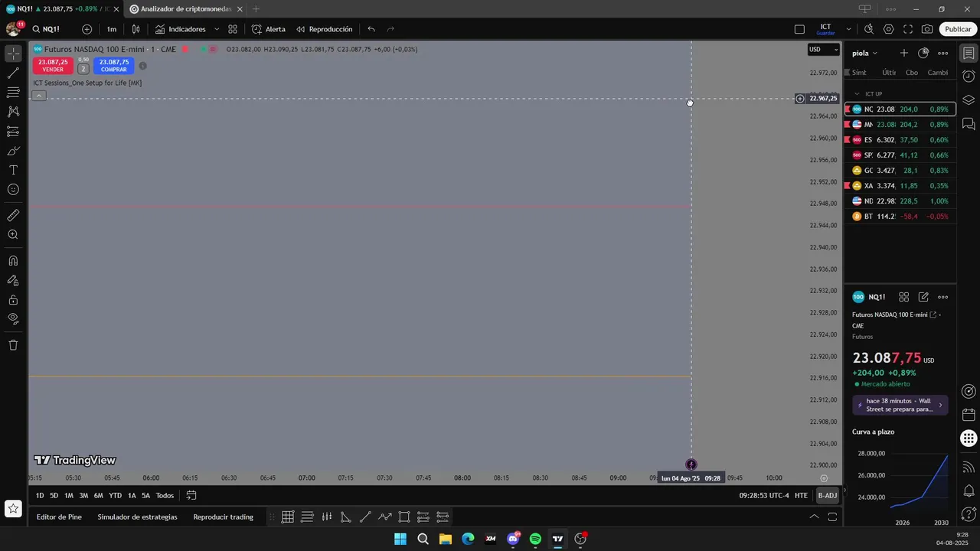Undo the last chart action
Screen dimensions: 980x551
371,29
